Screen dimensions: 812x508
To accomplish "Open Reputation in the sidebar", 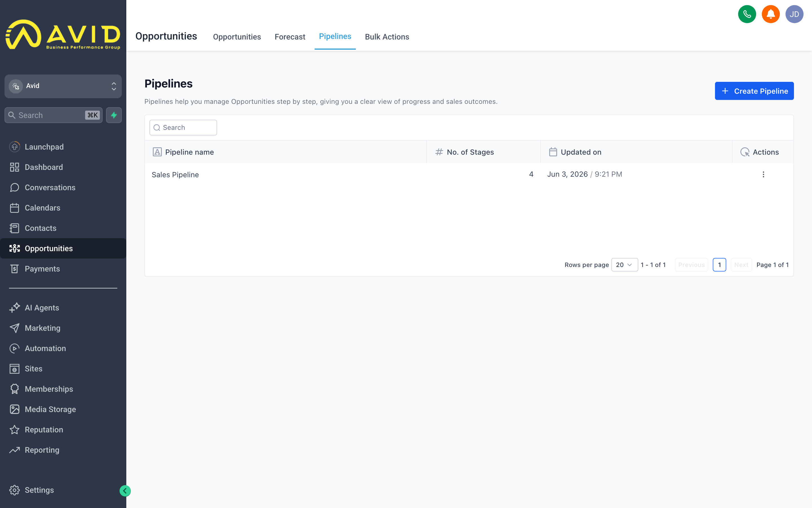I will (63, 429).
